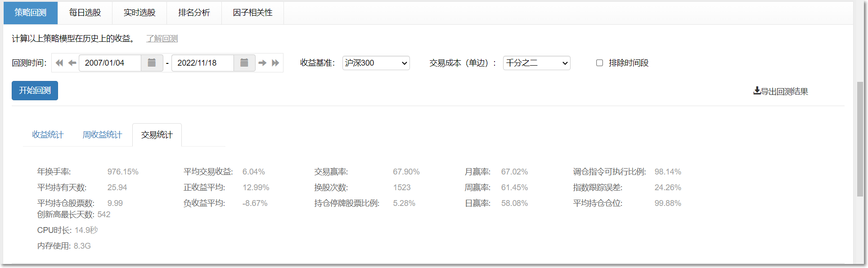Click the 导出回测结果 export link
Viewport: 868px width, 268px height.
[781, 91]
